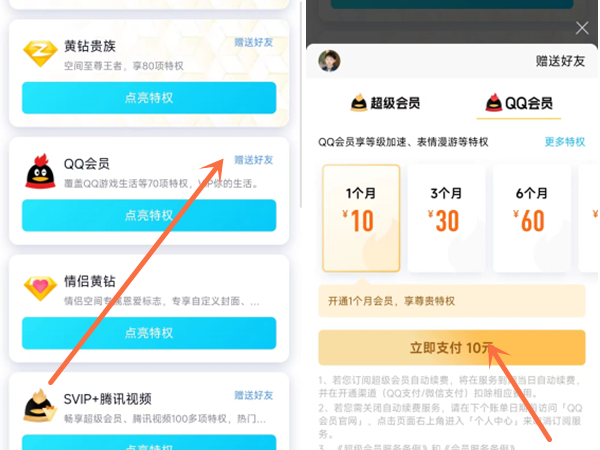
Task: Click 赠送好友 link for QQ会员
Action: click(x=254, y=160)
